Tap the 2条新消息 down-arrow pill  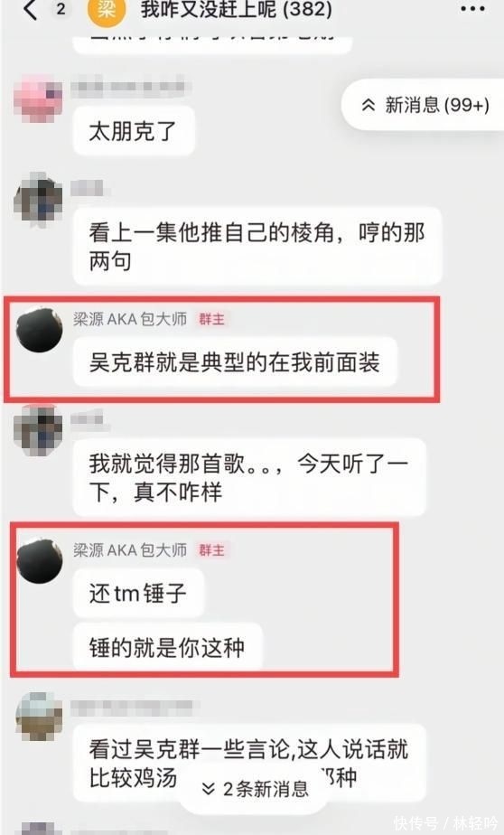(x=256, y=789)
